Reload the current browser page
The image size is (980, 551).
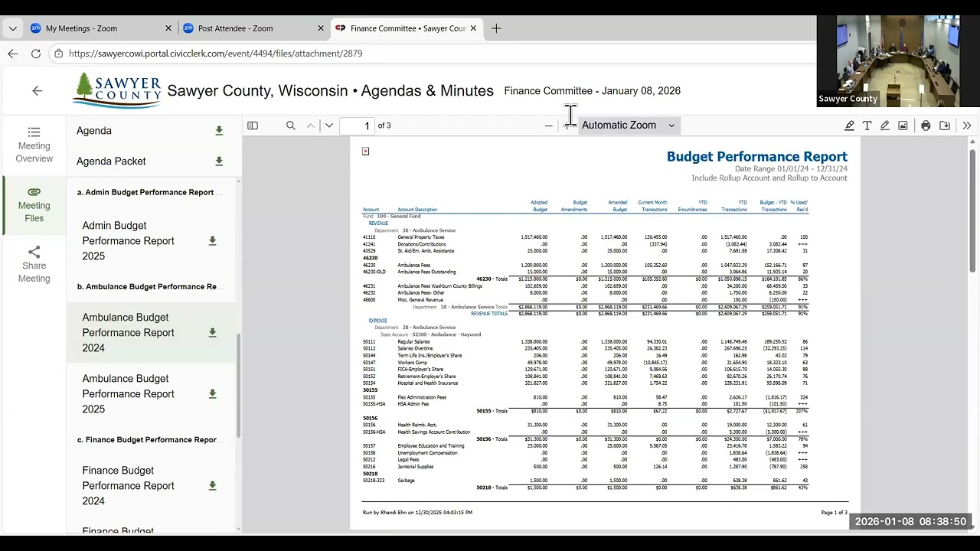(x=35, y=54)
